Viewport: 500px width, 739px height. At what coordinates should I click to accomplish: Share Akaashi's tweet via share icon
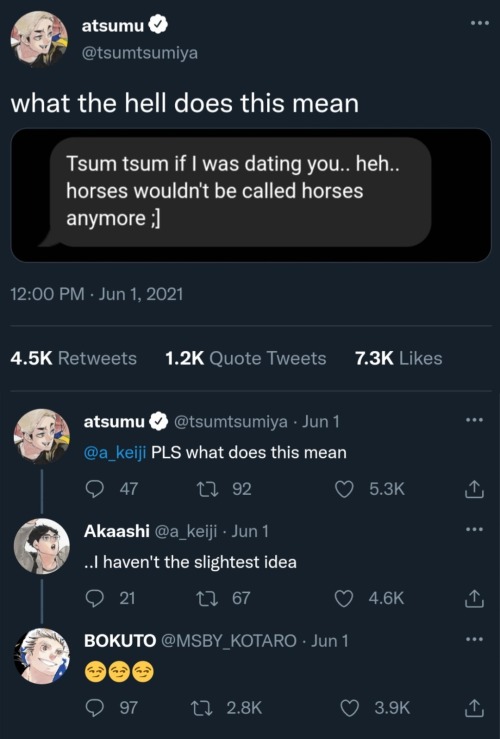tap(474, 598)
